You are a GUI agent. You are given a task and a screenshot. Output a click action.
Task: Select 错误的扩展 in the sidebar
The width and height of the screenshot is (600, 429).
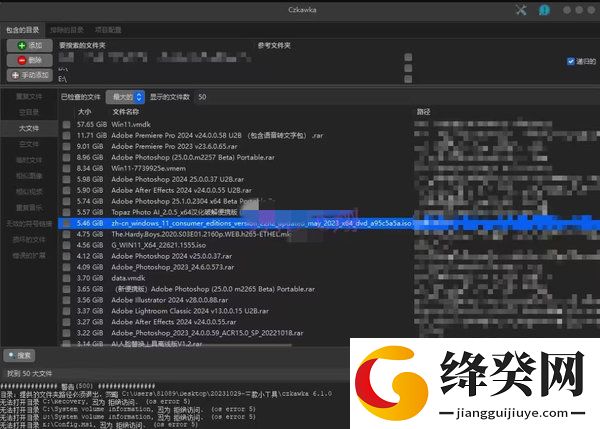[x=29, y=255]
